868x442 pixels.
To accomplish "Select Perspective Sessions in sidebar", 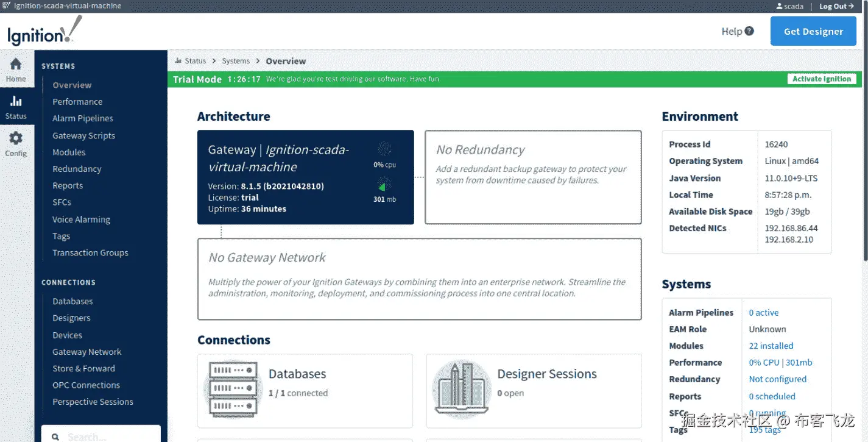I will click(93, 402).
